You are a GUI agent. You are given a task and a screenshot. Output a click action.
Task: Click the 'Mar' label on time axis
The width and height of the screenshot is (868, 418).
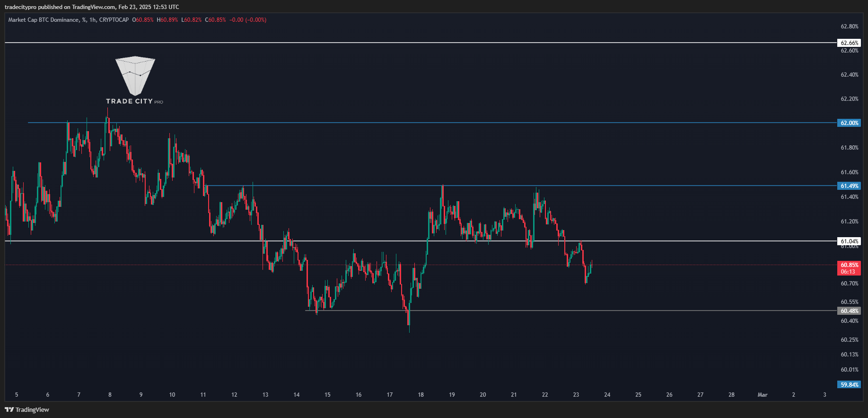tap(763, 395)
